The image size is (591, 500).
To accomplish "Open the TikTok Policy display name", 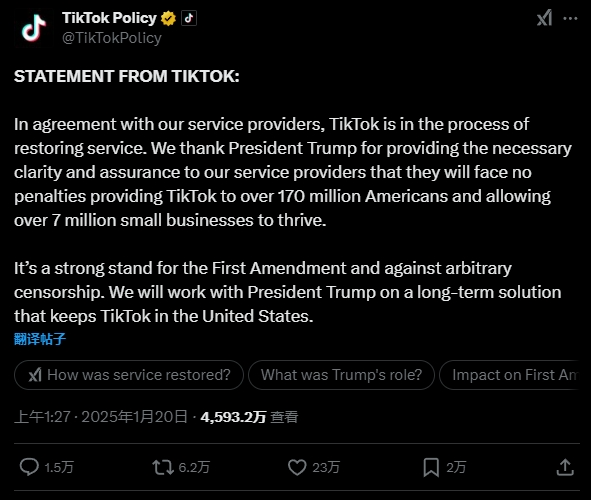I will pyautogui.click(x=109, y=18).
